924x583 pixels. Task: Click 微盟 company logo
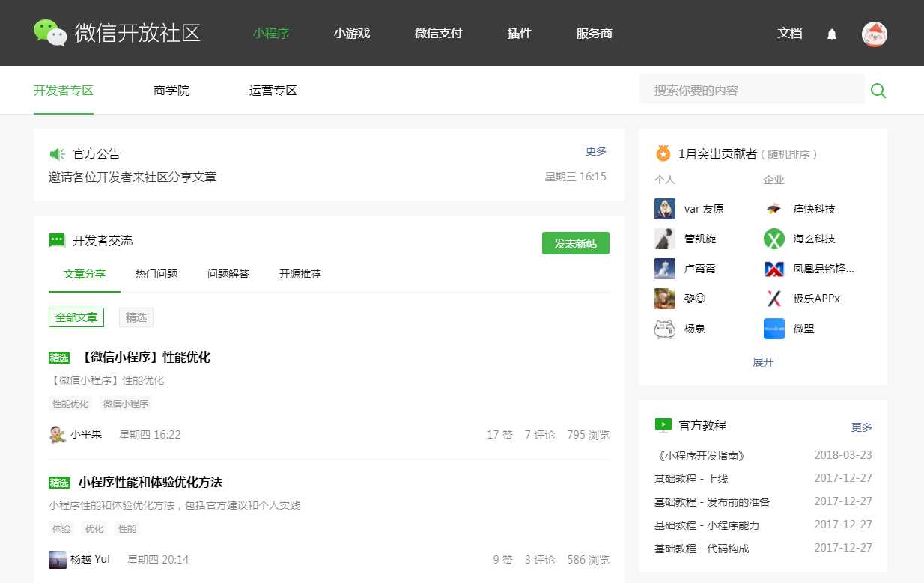pyautogui.click(x=774, y=329)
